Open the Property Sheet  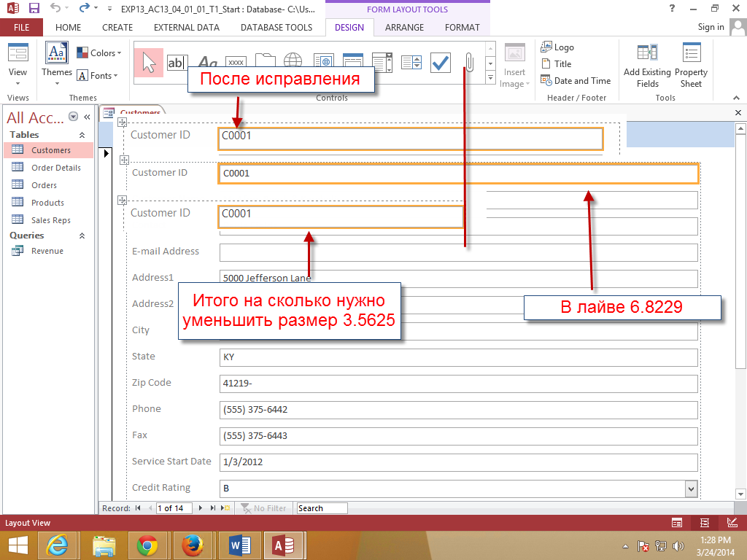point(691,65)
